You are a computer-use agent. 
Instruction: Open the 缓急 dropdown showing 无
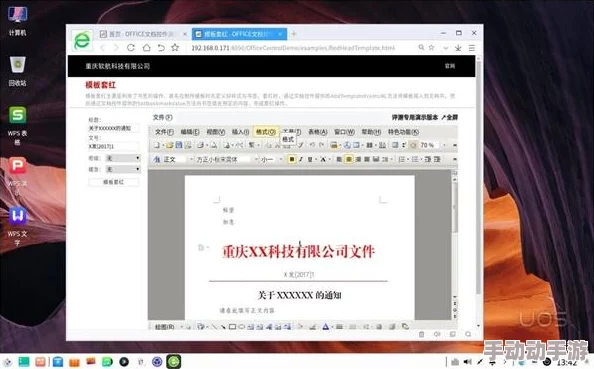pos(123,169)
